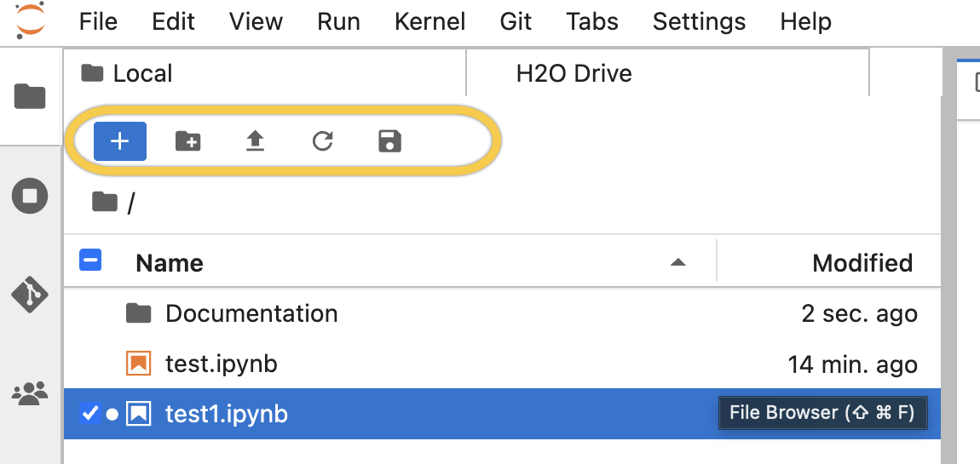
Task: Open the Kernel menu
Action: click(x=430, y=22)
